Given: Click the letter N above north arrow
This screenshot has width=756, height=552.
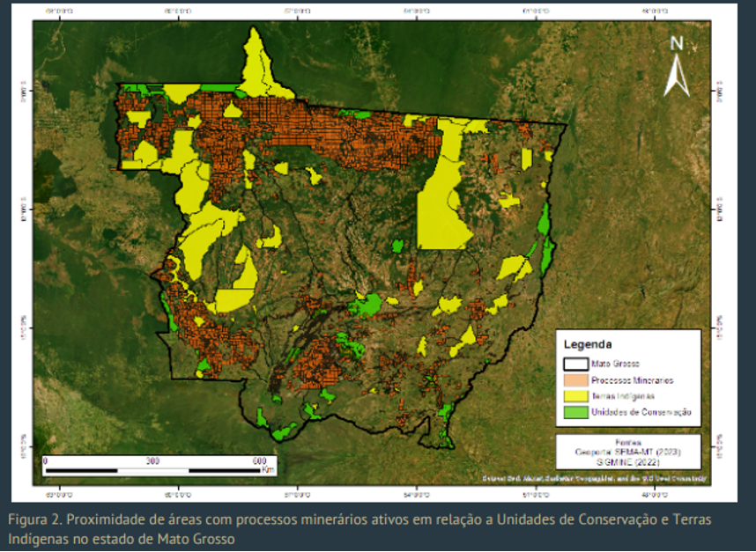Looking at the screenshot, I should (676, 44).
